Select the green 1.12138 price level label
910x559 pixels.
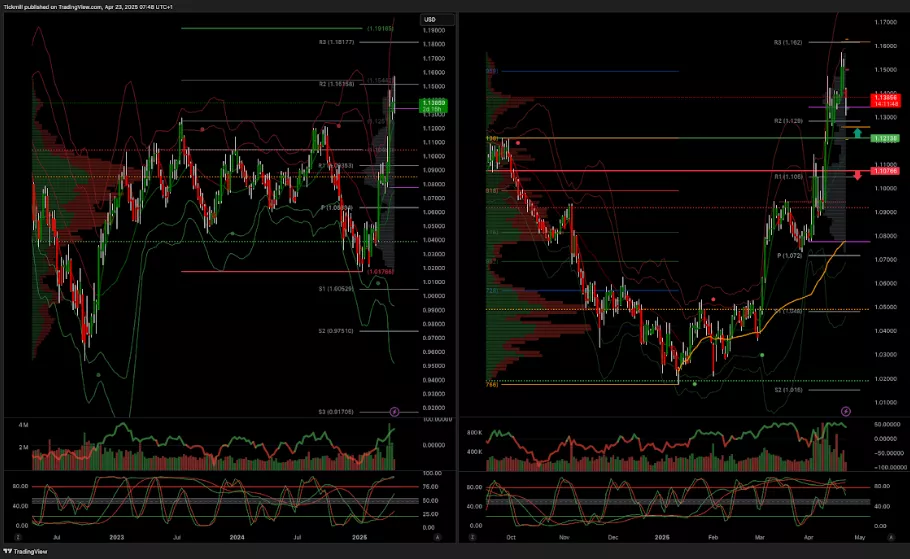[886, 138]
